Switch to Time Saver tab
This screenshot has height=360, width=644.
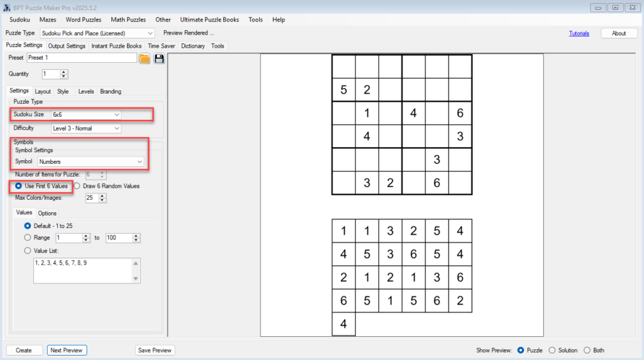(162, 46)
